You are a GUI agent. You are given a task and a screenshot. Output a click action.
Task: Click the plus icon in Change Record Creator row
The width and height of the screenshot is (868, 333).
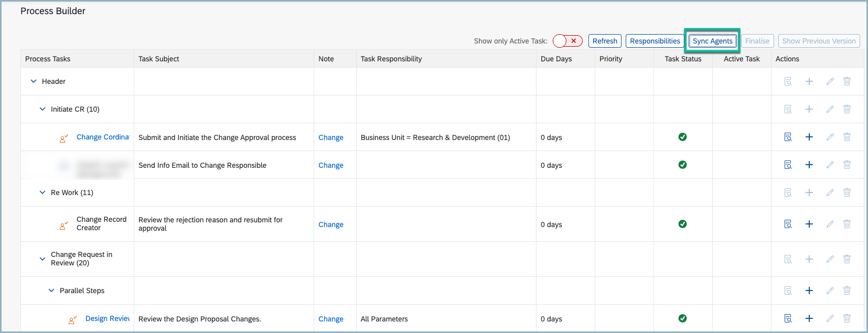coord(809,224)
